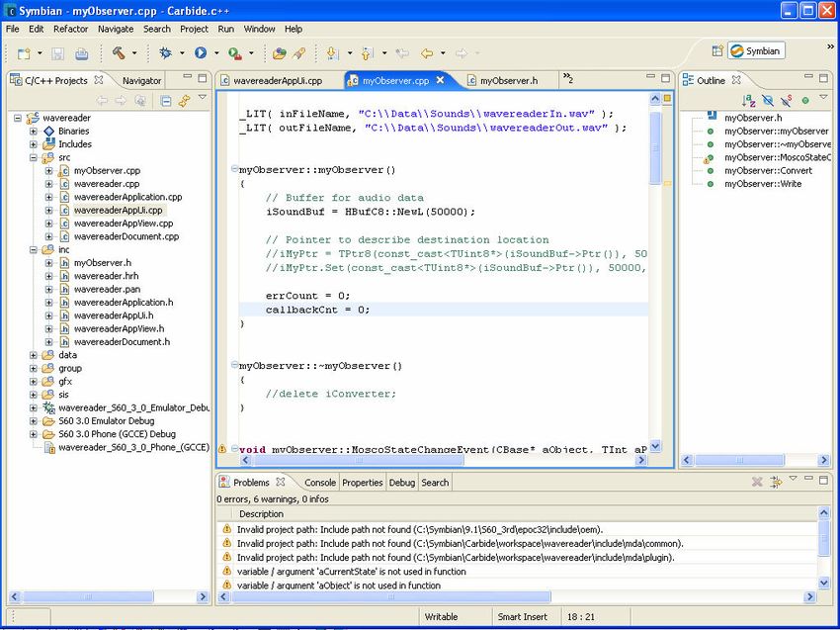Click the editor horizontal scrollbar thumb
The width and height of the screenshot is (840, 630).
358,460
